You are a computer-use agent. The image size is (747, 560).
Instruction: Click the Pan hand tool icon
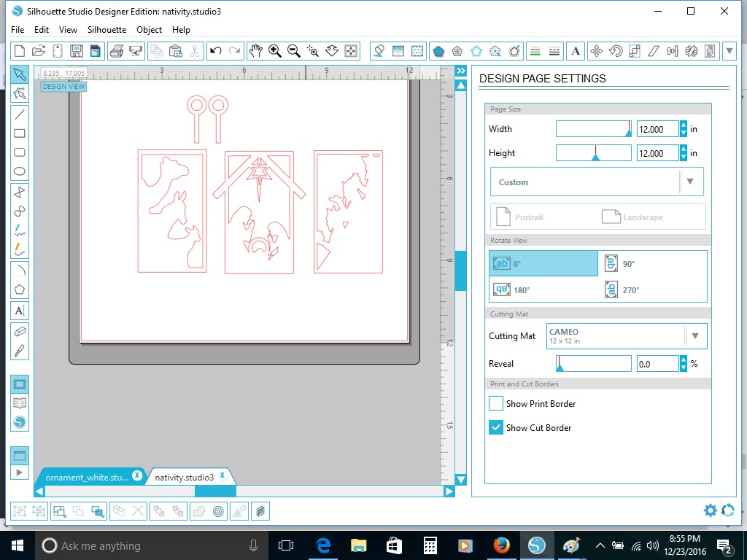pyautogui.click(x=255, y=51)
